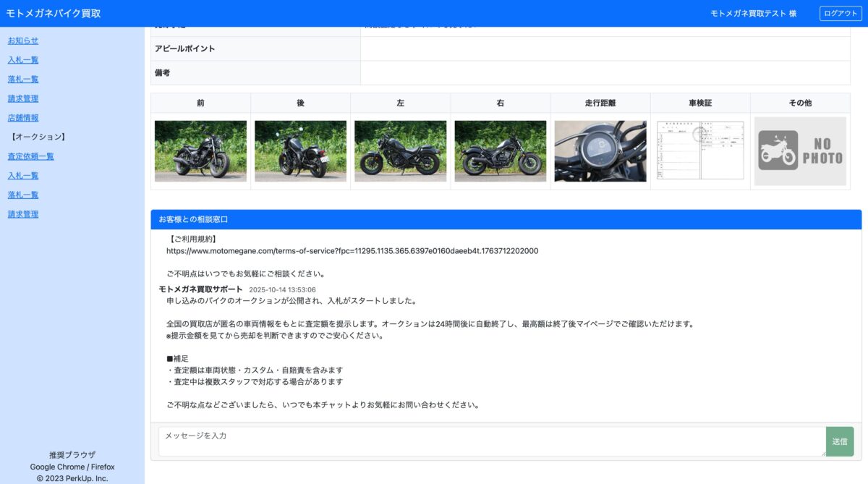View the right side (右) bike photo
The width and height of the screenshot is (868, 484).
coord(500,150)
